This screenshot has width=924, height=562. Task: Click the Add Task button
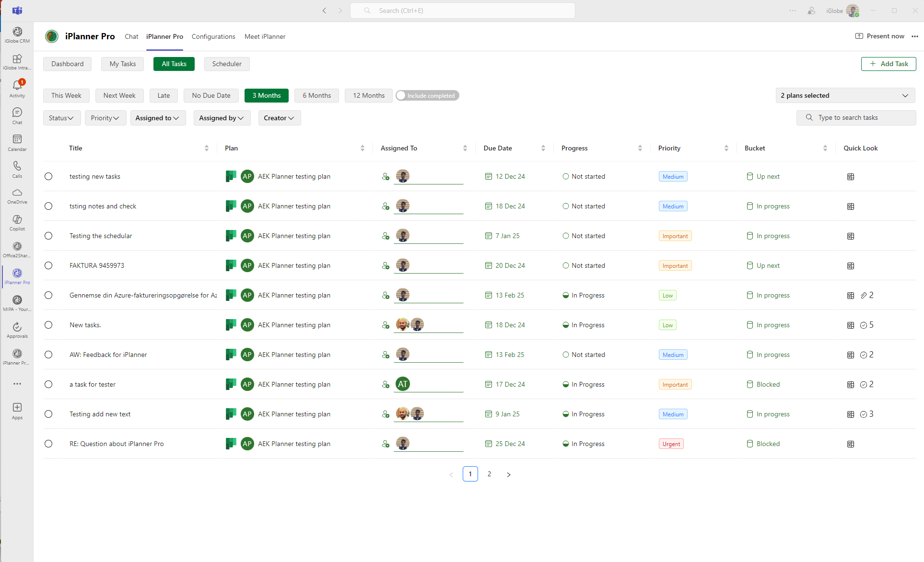[888, 64]
